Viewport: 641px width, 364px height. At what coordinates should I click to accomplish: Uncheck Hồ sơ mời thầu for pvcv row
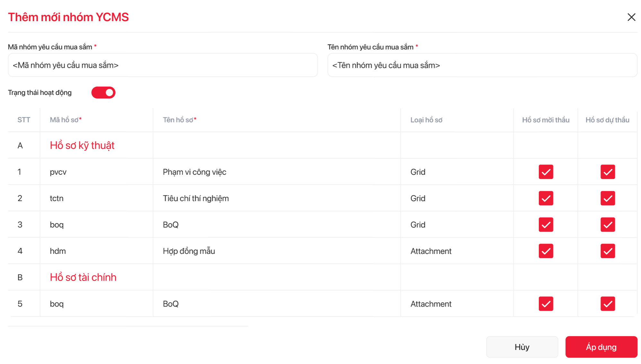546,172
